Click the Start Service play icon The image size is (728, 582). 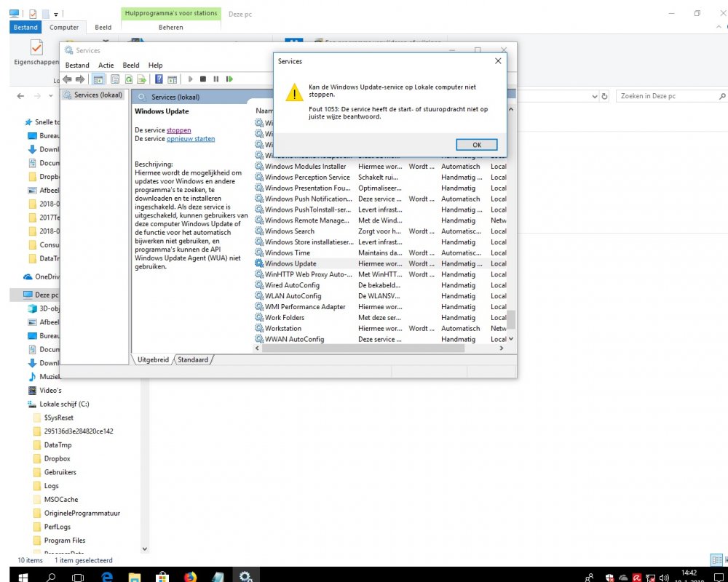click(x=191, y=79)
